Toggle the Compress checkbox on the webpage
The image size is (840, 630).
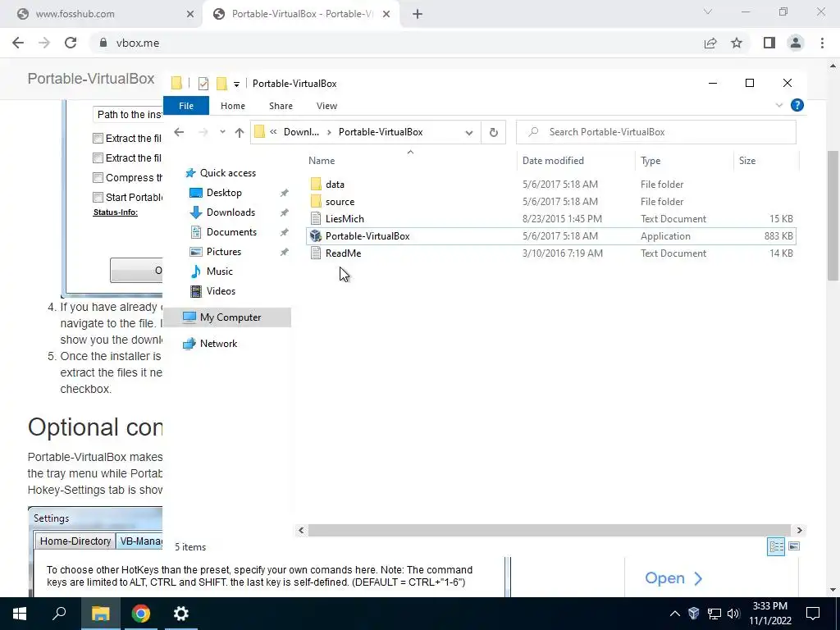(x=98, y=178)
